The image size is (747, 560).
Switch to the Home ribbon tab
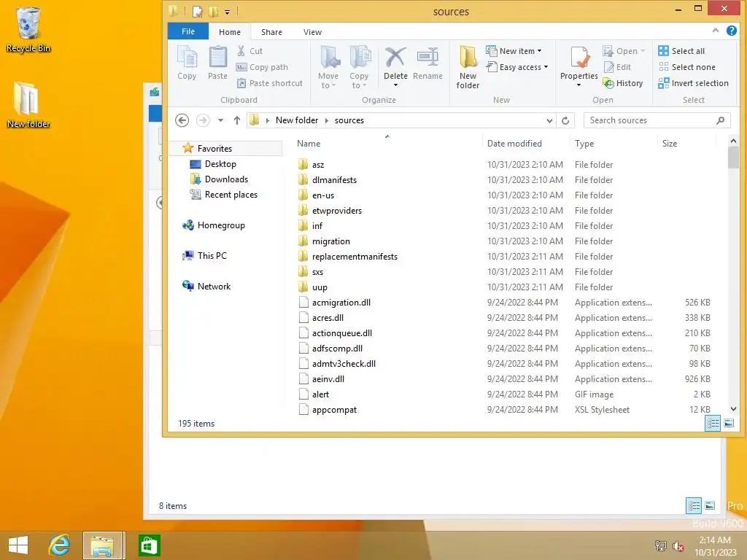click(x=230, y=32)
